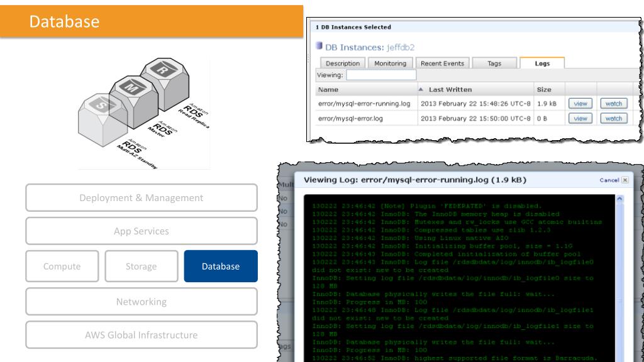Open the Description tab
Image resolution: width=644 pixels, height=362 pixels.
coord(343,63)
